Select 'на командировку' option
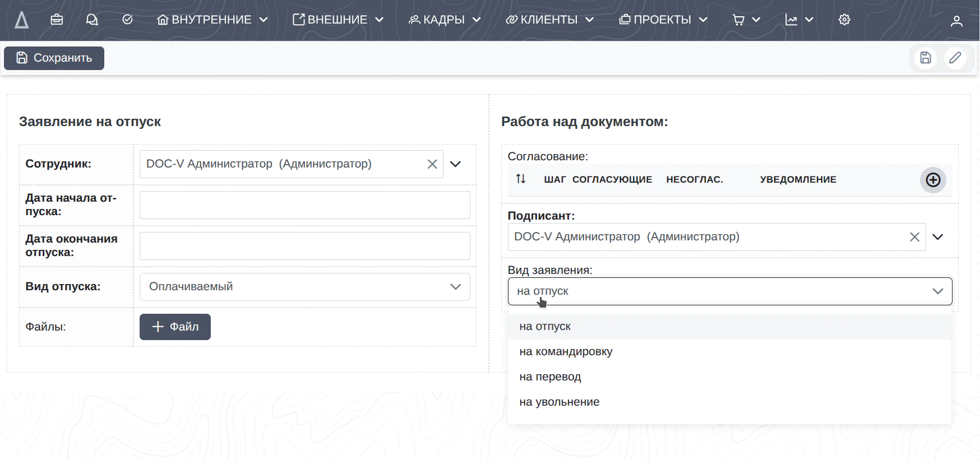 point(729,352)
